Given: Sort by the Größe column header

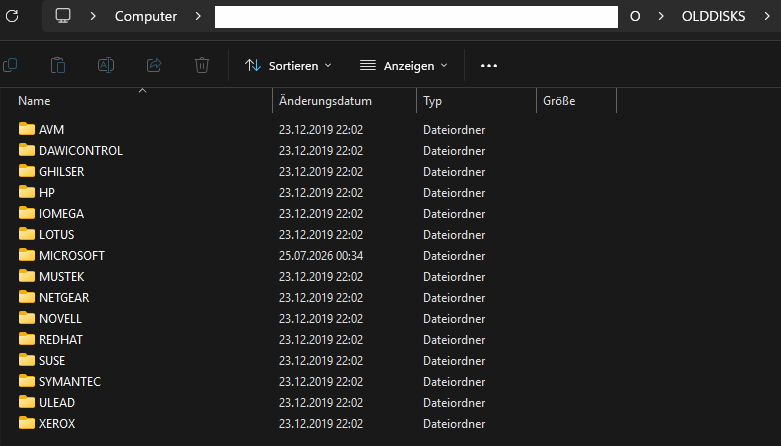Looking at the screenshot, I should click(559, 101).
